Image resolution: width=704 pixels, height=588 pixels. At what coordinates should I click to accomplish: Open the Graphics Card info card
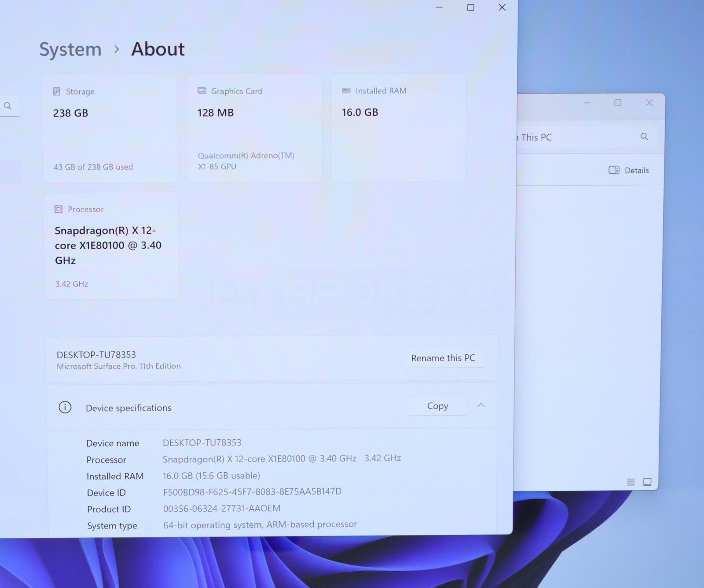click(x=254, y=128)
